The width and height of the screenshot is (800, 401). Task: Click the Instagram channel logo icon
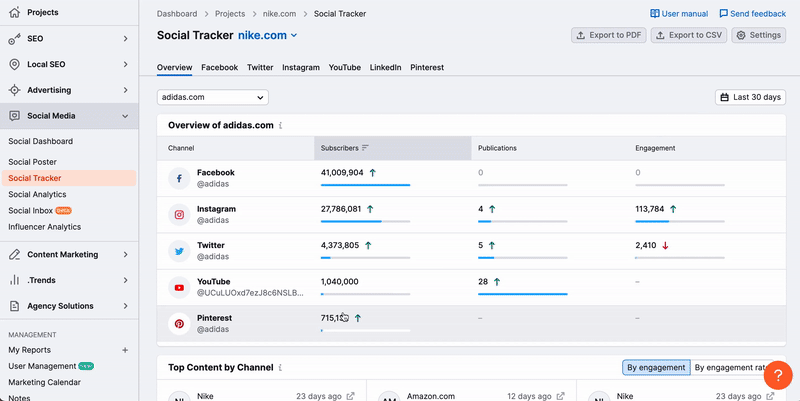tap(180, 215)
